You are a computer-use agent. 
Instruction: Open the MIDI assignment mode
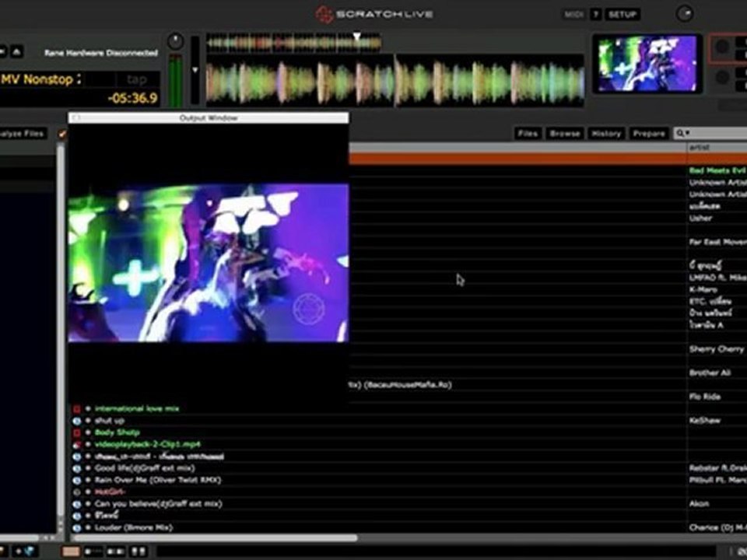[x=574, y=14]
